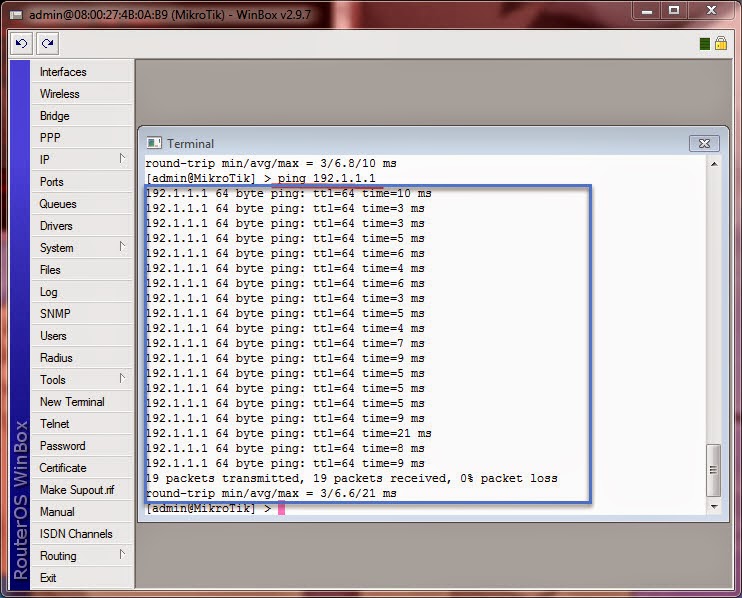
Task: Open the Tools menu
Action: tap(82, 380)
